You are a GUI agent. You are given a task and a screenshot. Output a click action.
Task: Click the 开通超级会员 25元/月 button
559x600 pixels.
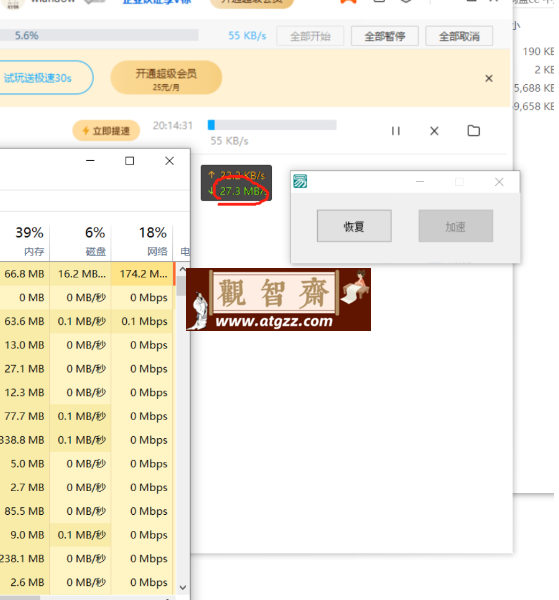(166, 78)
